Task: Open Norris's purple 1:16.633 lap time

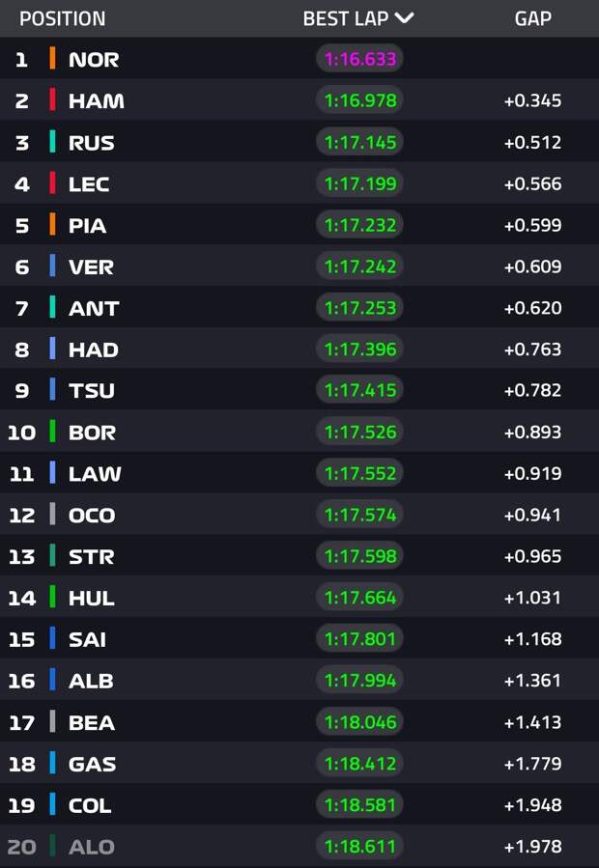Action: [359, 59]
